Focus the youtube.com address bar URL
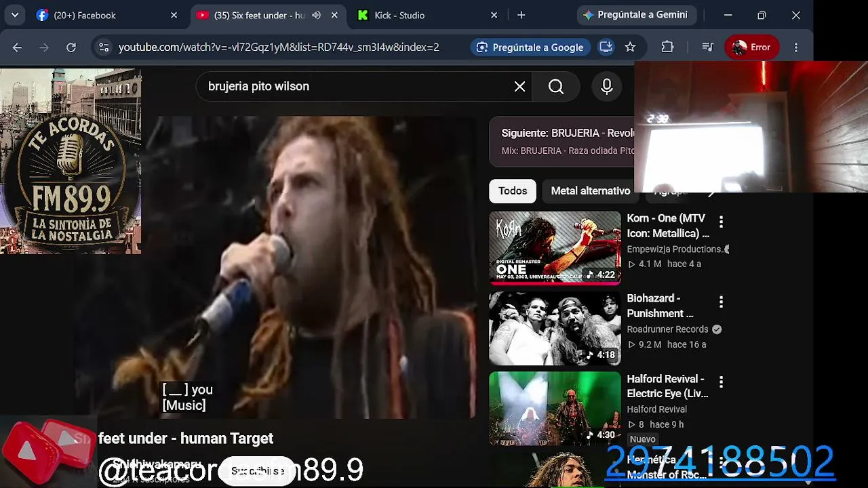The image size is (868, 488). point(279,47)
